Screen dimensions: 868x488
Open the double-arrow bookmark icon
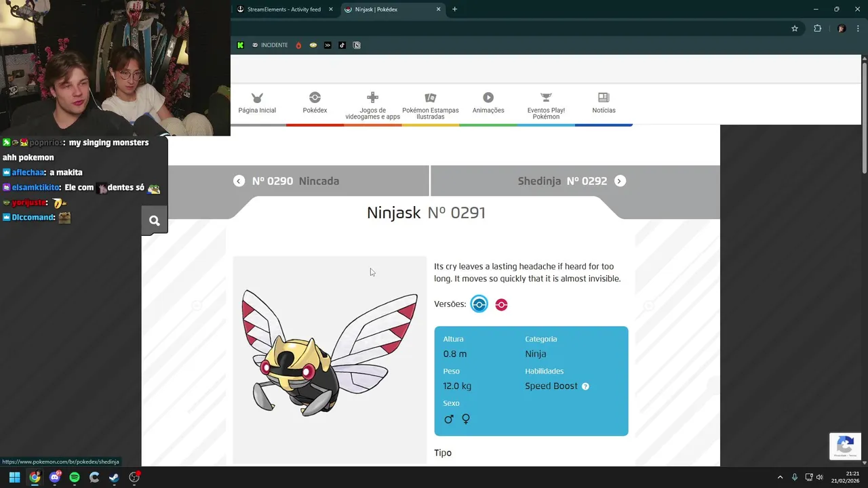[328, 45]
